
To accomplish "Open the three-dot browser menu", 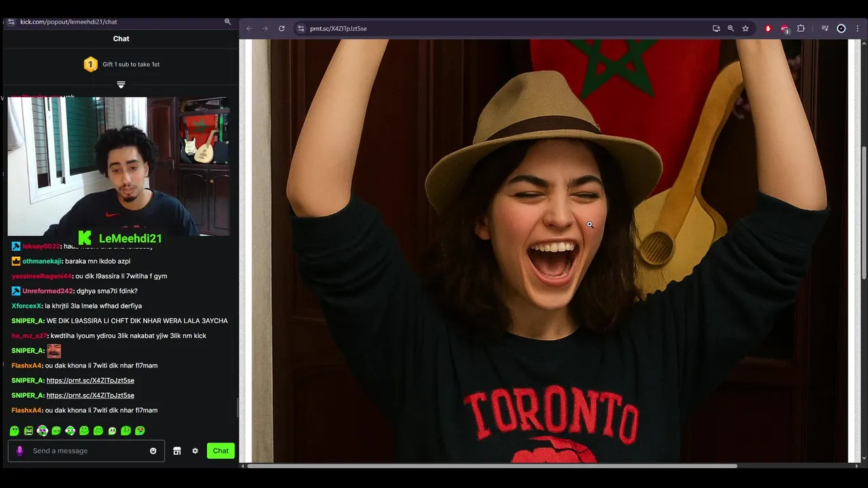I will [x=857, y=28].
